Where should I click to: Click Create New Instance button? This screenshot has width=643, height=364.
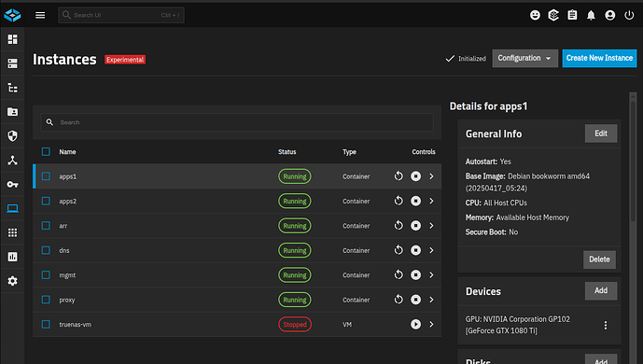[x=599, y=58]
